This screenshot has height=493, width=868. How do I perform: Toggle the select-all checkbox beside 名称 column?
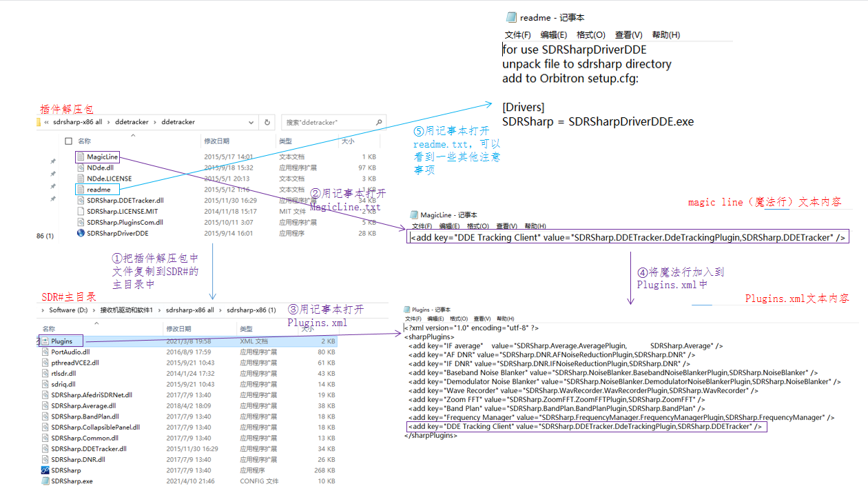[68, 141]
